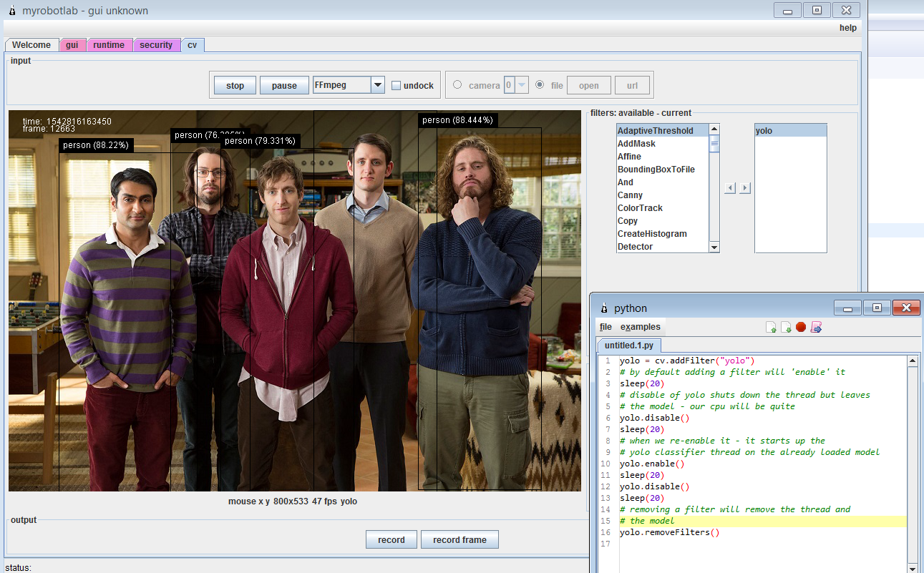Select AdaptiveThreshold in available filters
Screen dimensions: 924x573
pyautogui.click(x=662, y=131)
